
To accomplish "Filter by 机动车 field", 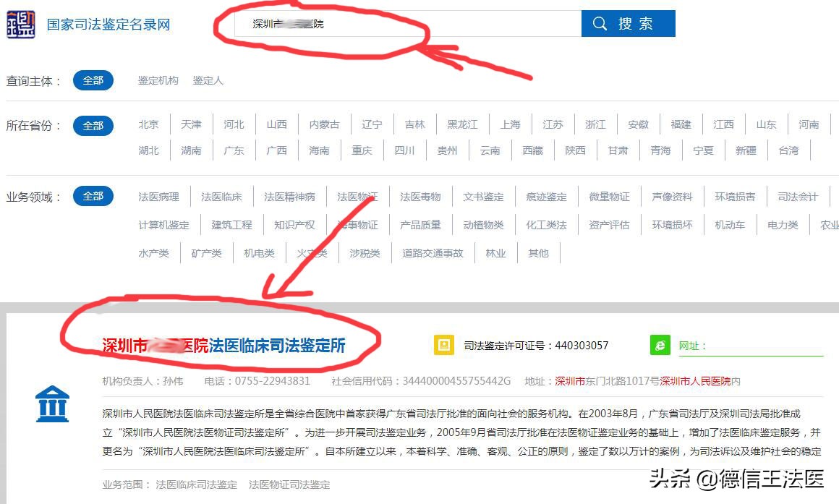I will coord(730,226).
